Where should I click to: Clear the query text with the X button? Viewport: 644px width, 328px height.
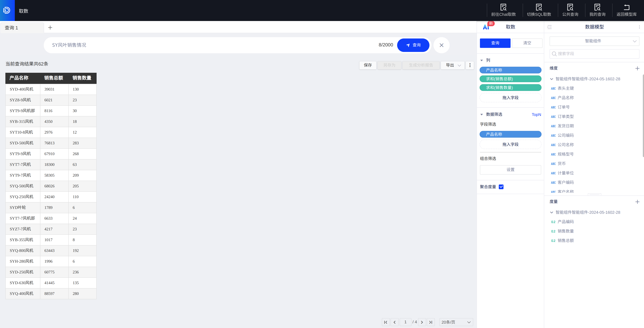click(441, 45)
